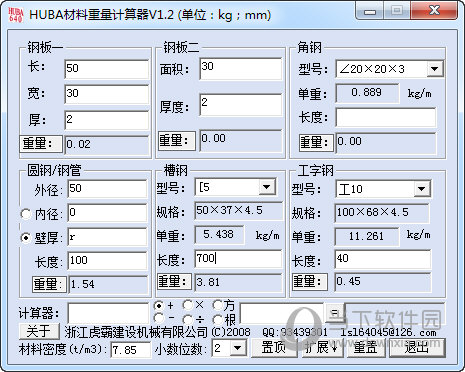Viewport: 465px width, 372px height.
Task: Click the 长度 field in 圆钢/钢管
Action: point(107,261)
